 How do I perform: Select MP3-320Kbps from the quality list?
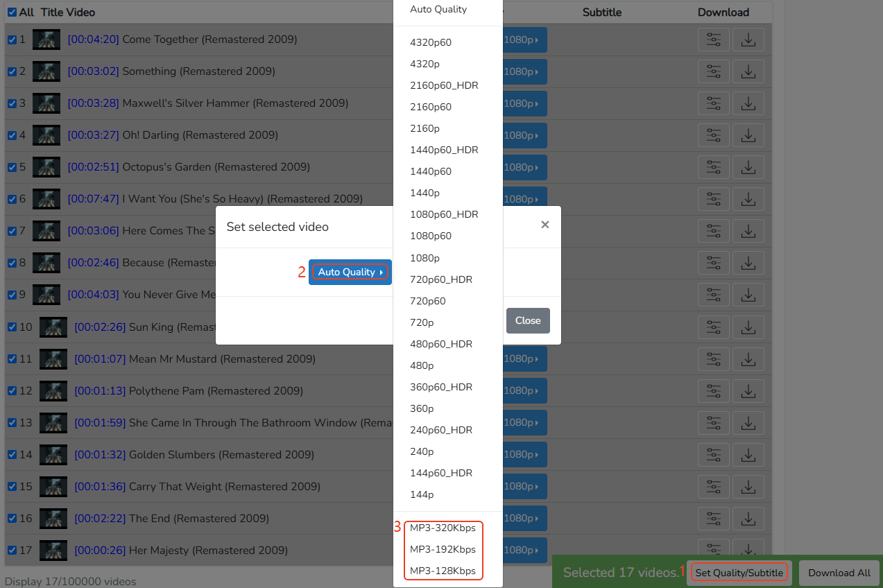443,528
